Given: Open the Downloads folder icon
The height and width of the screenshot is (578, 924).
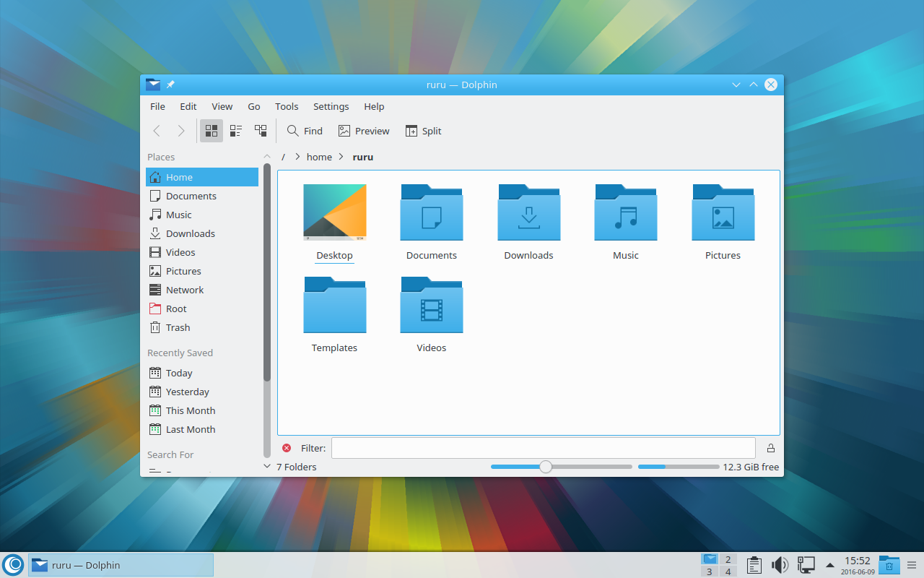Looking at the screenshot, I should pyautogui.click(x=528, y=213).
